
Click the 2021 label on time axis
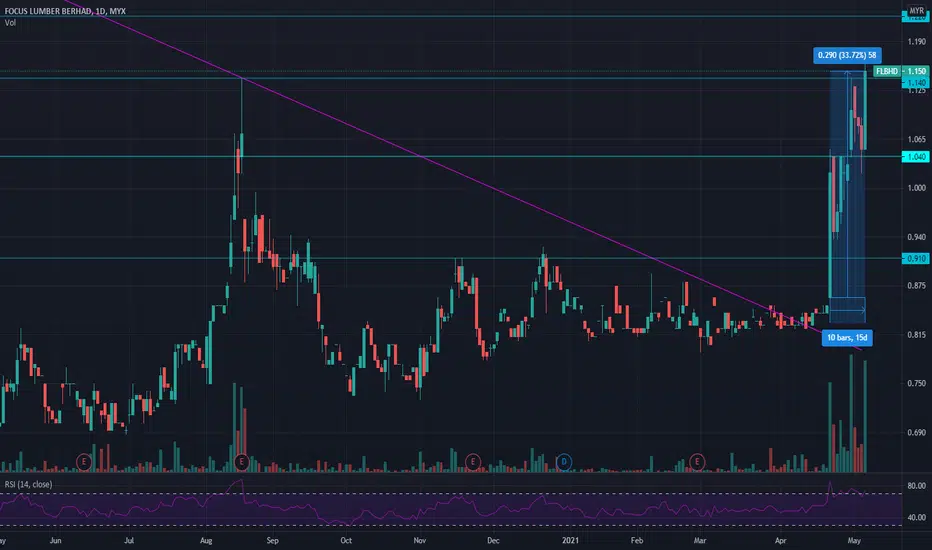(x=570, y=540)
